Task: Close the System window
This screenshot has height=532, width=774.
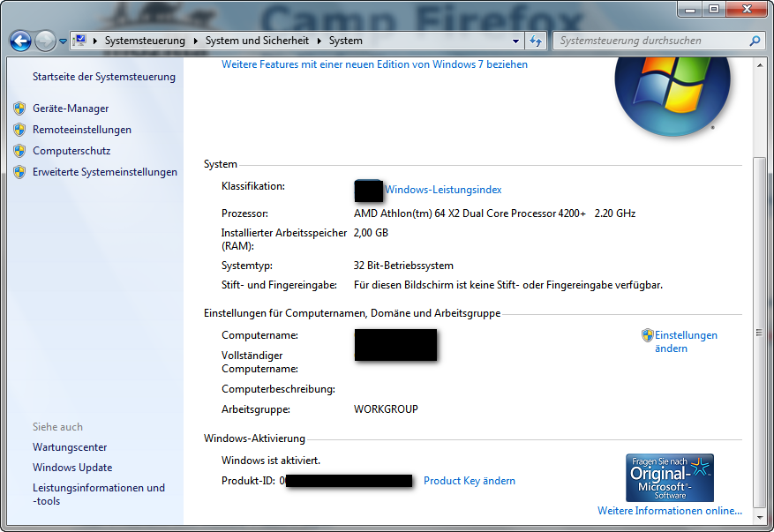Action: coord(747,9)
